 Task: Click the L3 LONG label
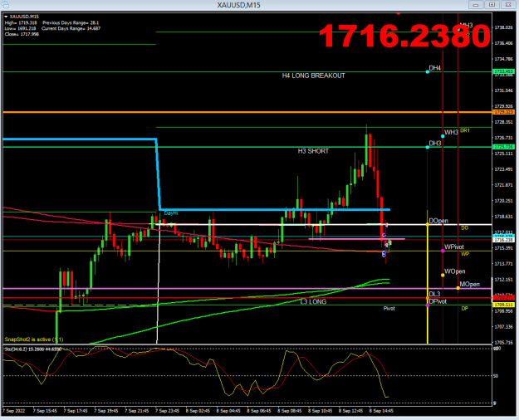pyautogui.click(x=313, y=301)
